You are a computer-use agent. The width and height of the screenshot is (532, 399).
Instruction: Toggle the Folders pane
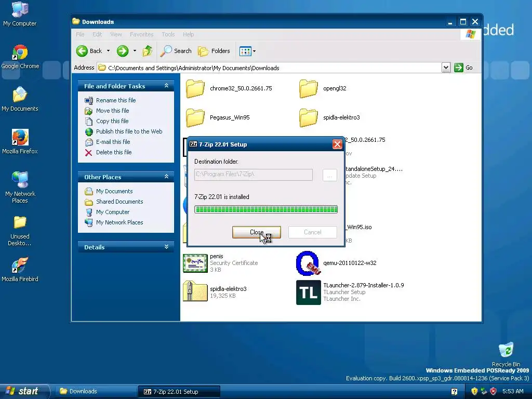click(x=214, y=51)
